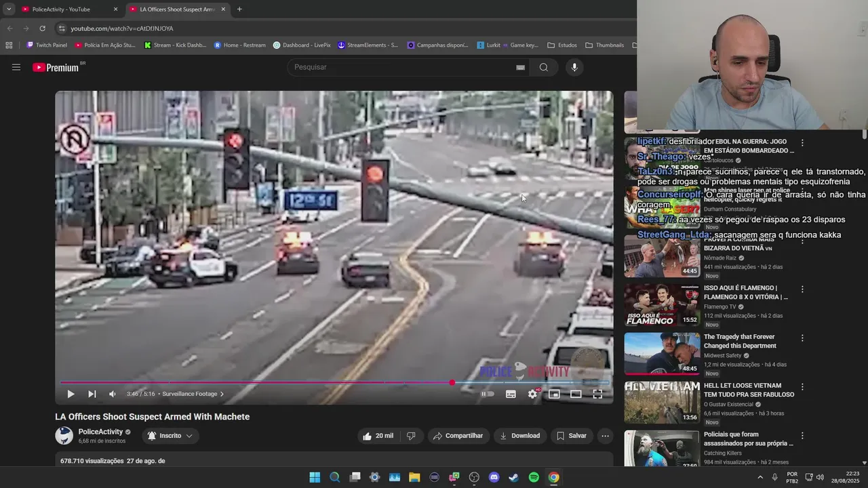Click the search magnifier button
This screenshot has height=488, width=868.
click(544, 67)
